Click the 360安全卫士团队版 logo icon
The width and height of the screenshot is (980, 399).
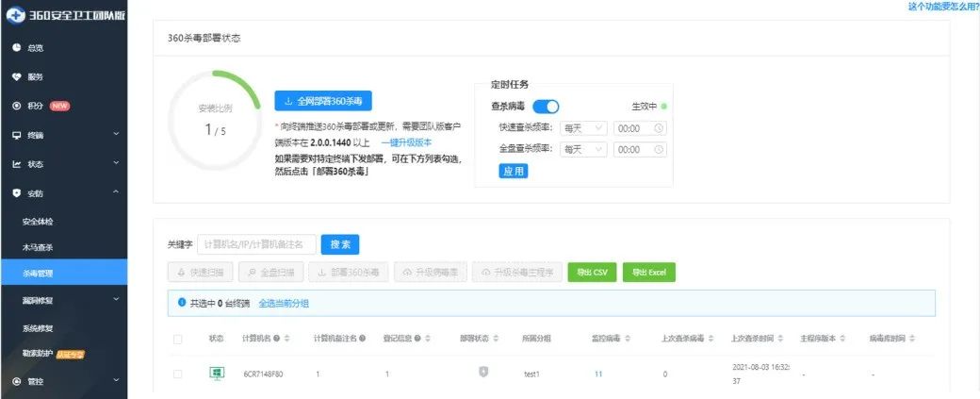coord(16,15)
